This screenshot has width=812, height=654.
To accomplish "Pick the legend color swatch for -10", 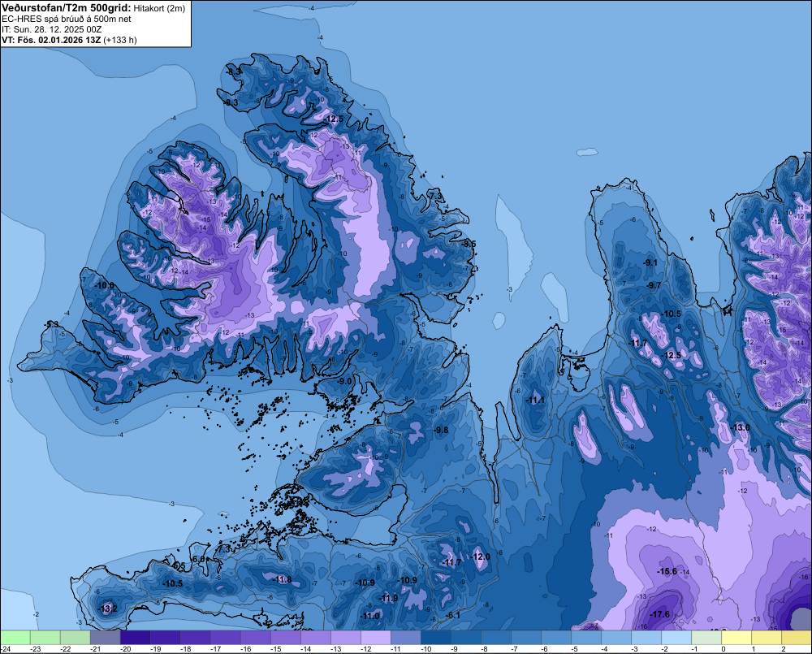I will 435,638.
